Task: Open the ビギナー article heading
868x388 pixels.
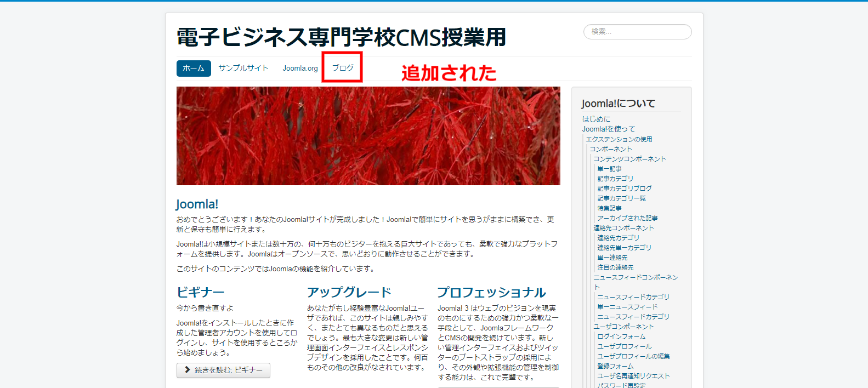Action: coord(201,292)
